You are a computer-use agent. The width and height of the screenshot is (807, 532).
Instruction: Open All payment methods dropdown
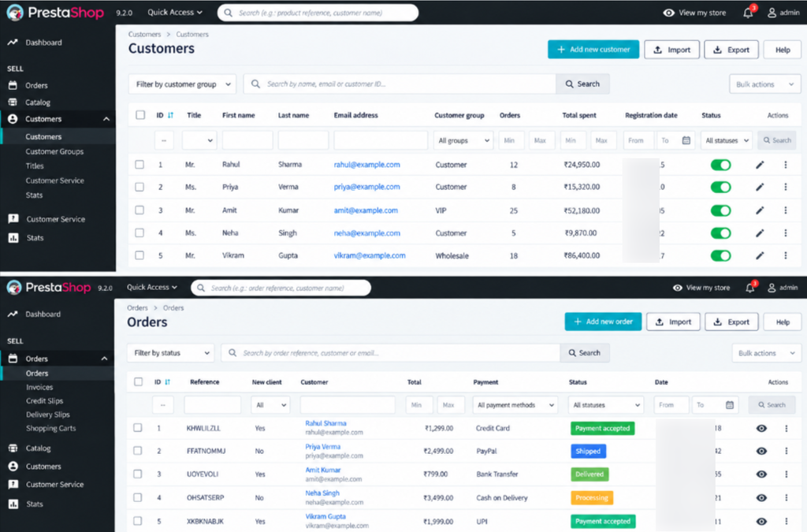[515, 405]
